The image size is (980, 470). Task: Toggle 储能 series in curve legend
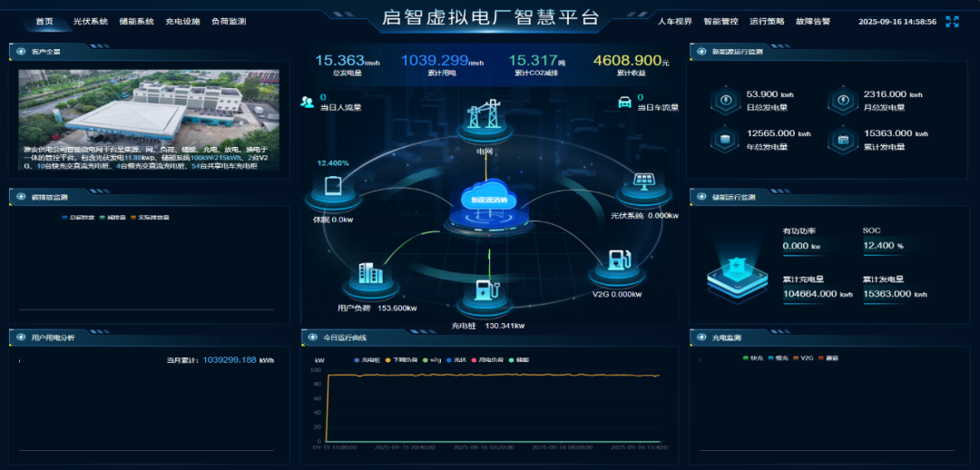point(519,360)
